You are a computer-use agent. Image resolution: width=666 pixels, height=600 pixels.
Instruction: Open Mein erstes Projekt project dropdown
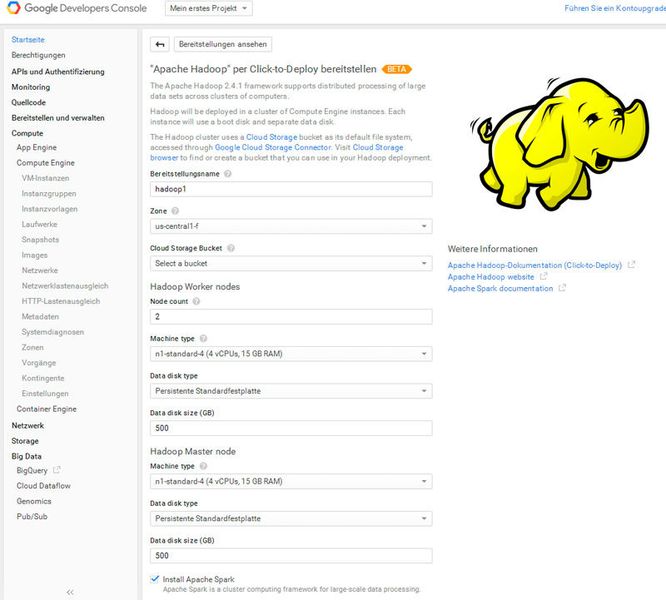point(209,8)
